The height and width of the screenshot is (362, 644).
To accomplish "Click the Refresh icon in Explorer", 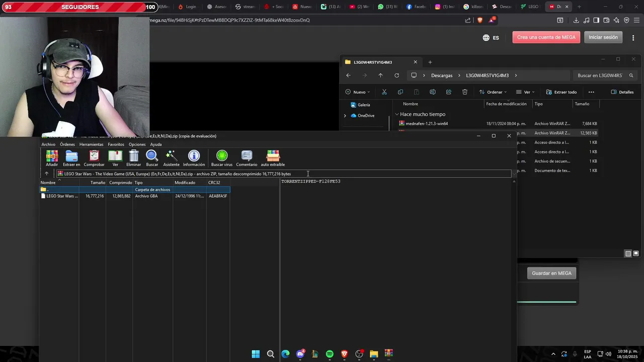I will (x=396, y=75).
